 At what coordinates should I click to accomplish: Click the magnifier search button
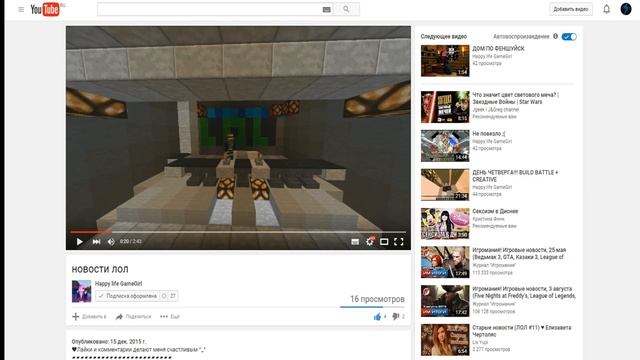coord(346,9)
